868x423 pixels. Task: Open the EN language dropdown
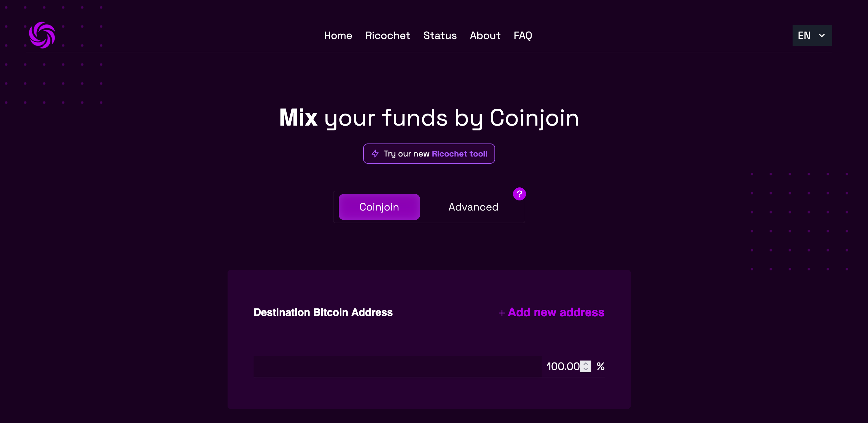(812, 35)
